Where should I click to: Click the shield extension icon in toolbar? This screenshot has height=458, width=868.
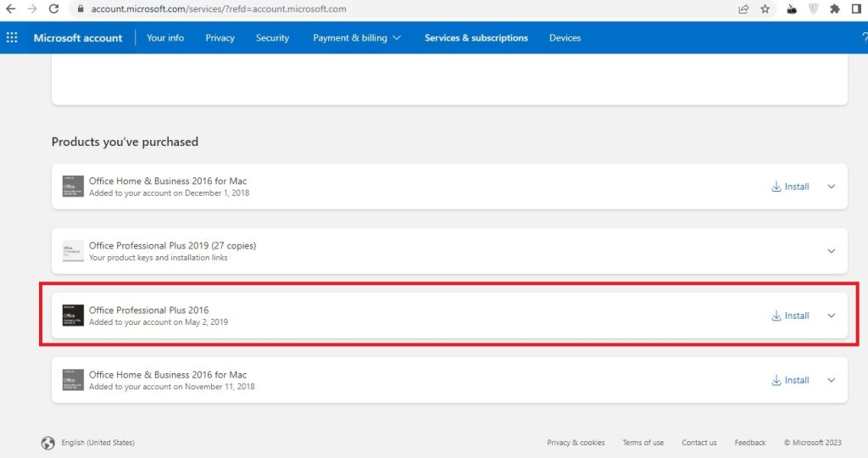tap(812, 9)
